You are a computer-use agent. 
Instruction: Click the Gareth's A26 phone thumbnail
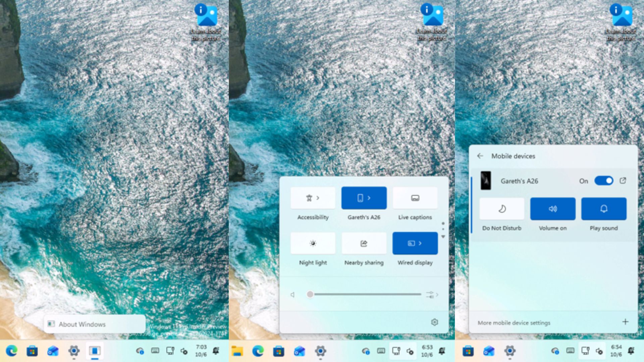coord(486,181)
